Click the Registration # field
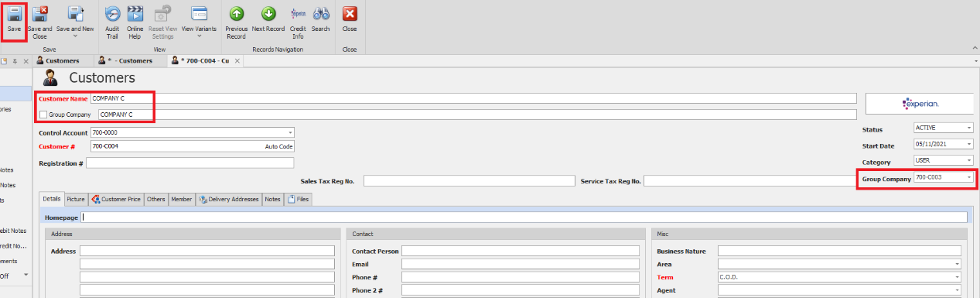 coord(190,163)
